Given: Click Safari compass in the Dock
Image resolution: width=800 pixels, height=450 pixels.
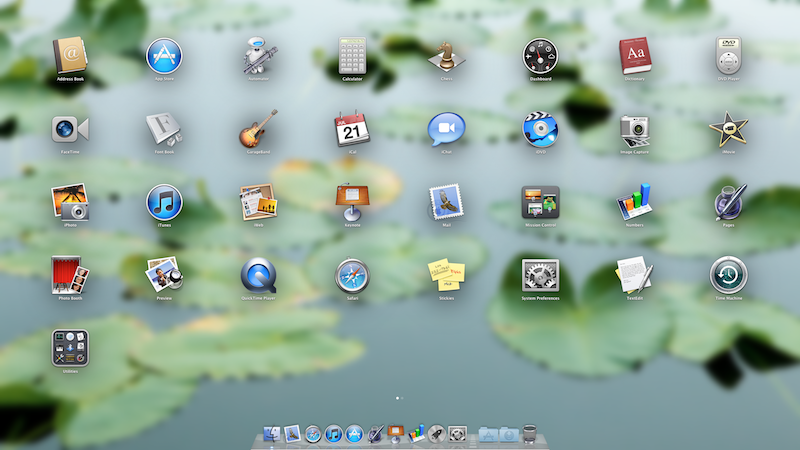Looking at the screenshot, I should [x=313, y=434].
